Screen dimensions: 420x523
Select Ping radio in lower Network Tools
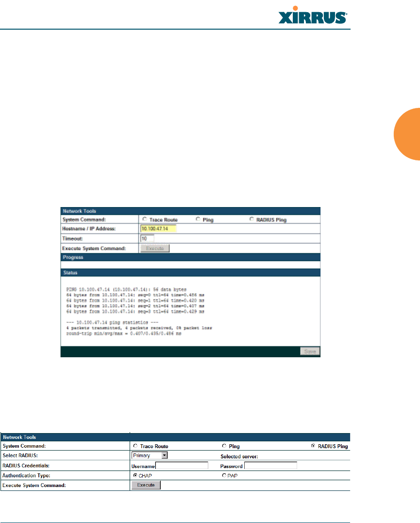[x=224, y=446]
